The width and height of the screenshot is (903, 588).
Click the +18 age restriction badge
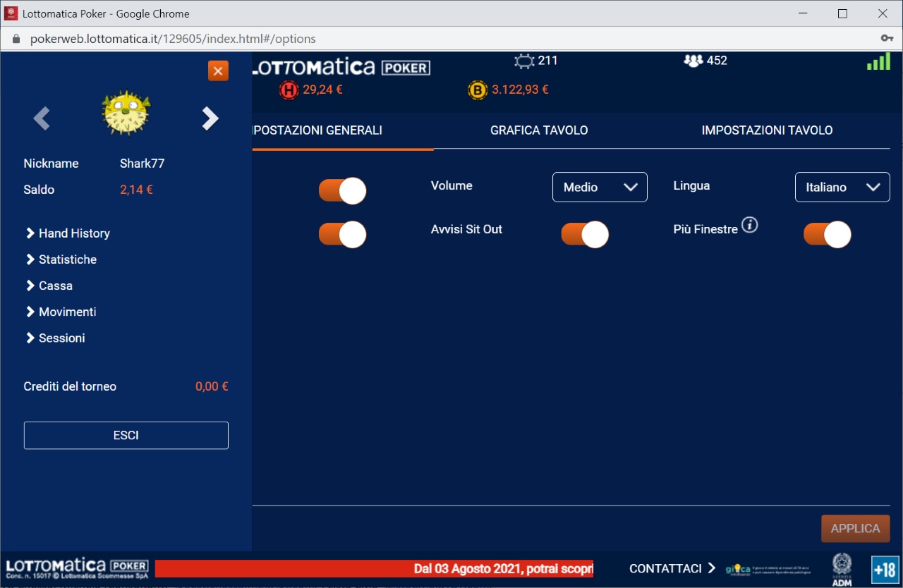[x=885, y=570]
